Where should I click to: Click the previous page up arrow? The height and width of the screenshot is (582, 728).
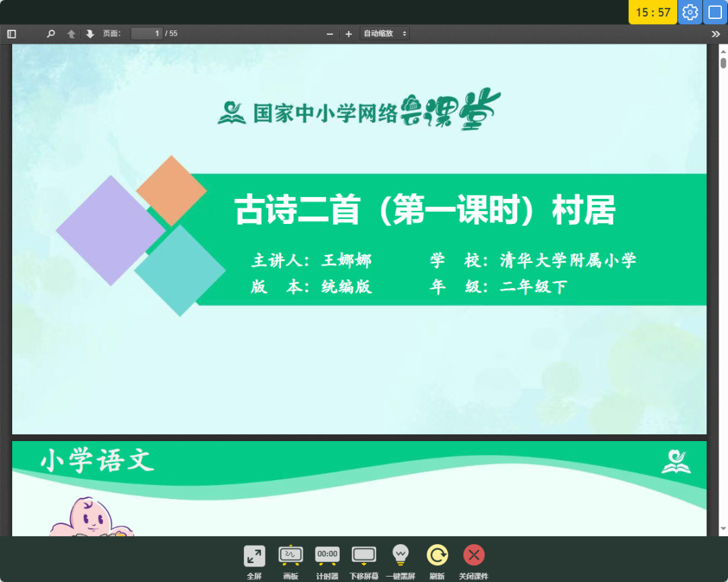(x=71, y=33)
